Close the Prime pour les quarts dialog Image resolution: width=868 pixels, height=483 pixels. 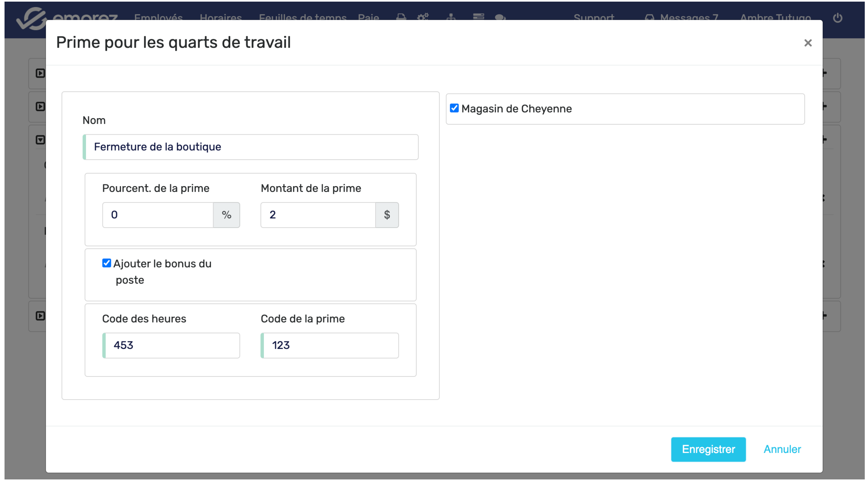808,43
